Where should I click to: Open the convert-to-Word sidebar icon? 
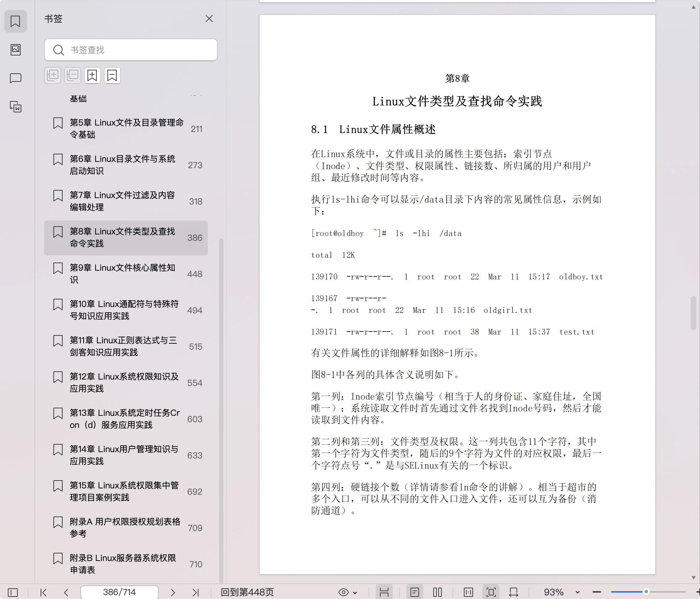coord(15,106)
